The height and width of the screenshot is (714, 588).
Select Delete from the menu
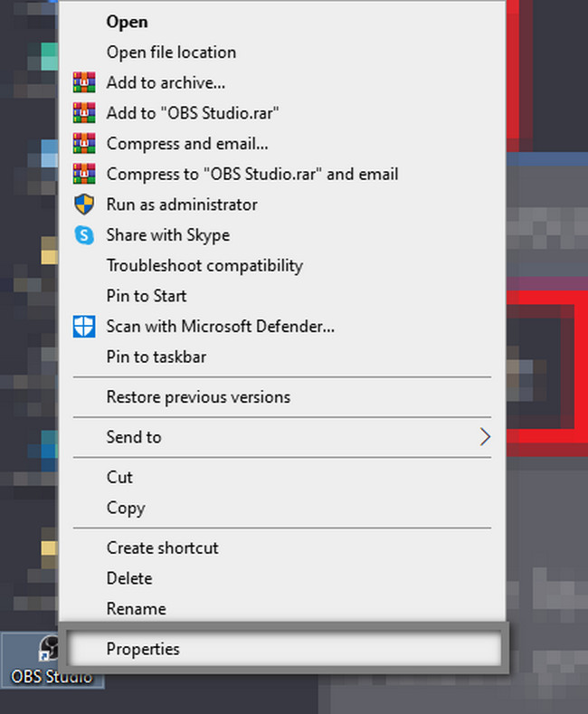(x=282, y=579)
